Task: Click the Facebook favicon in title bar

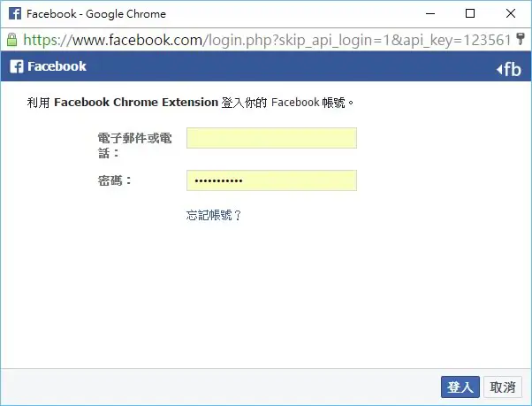Action: (15, 14)
